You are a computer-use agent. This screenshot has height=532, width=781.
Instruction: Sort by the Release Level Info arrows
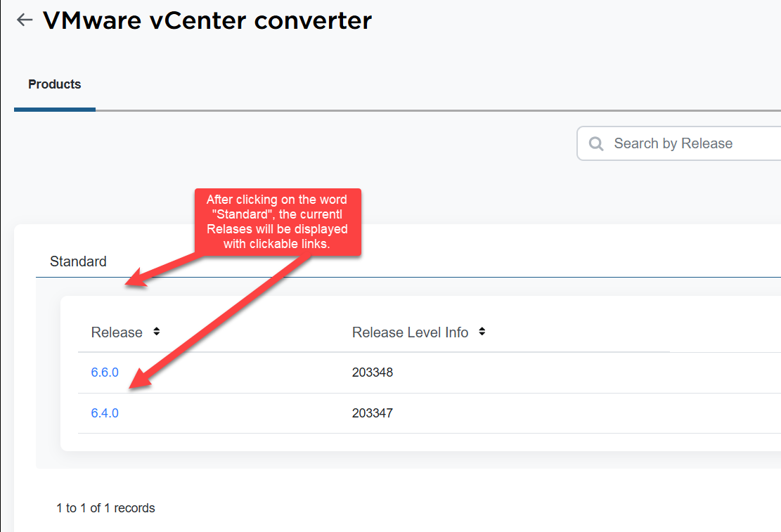(x=482, y=332)
